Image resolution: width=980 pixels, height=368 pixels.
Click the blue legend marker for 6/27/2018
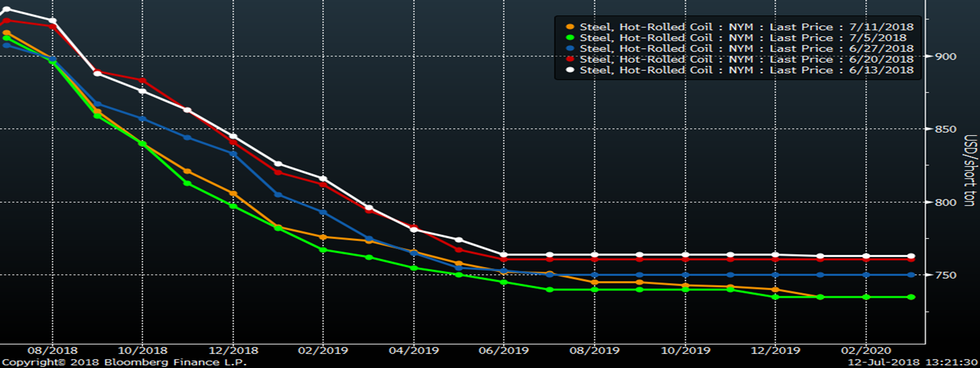click(x=569, y=49)
